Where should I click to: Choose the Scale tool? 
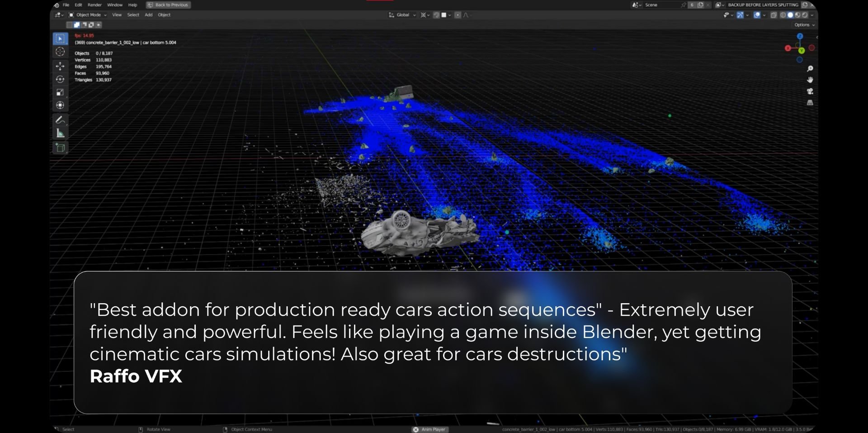(60, 92)
